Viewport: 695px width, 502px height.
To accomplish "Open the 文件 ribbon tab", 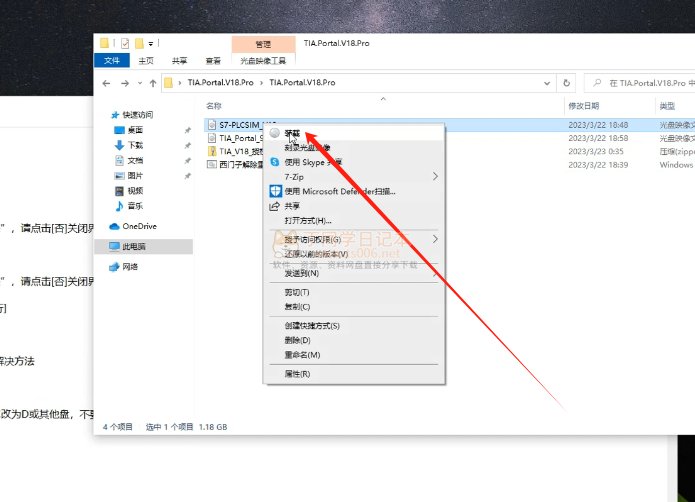I will click(x=112, y=61).
